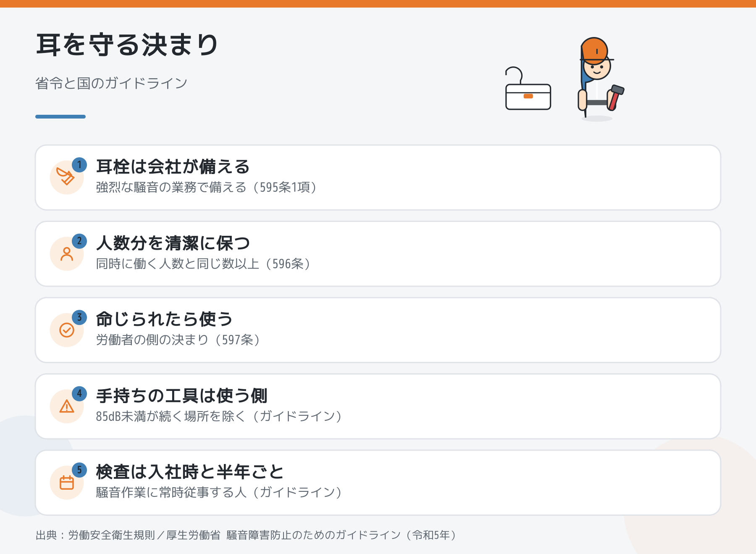Click the ear plug icon in card 1
The width and height of the screenshot is (756, 554).
(66, 177)
